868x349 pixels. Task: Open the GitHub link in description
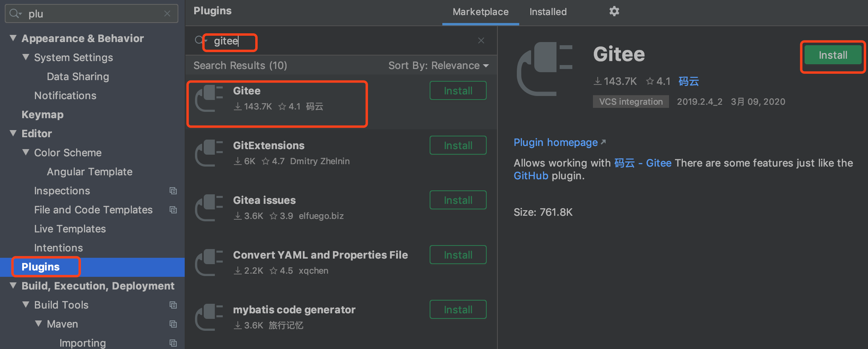point(531,176)
